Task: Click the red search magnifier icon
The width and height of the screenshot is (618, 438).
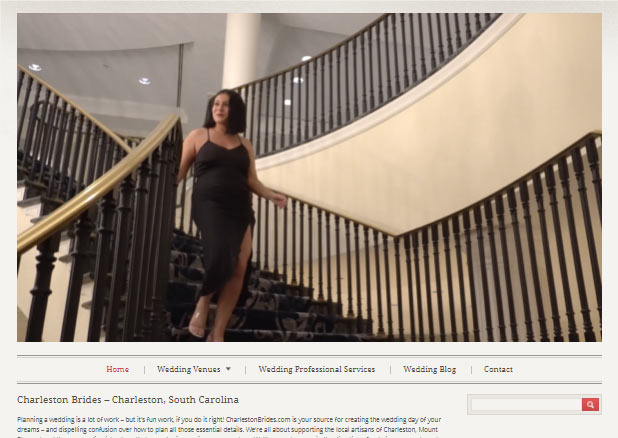Action: [590, 404]
